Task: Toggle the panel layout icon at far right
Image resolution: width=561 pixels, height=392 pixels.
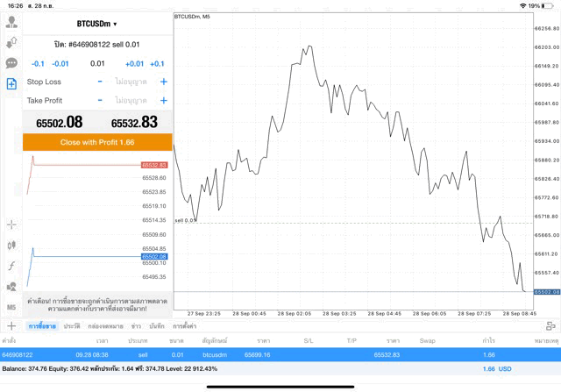Action: pos(551,325)
